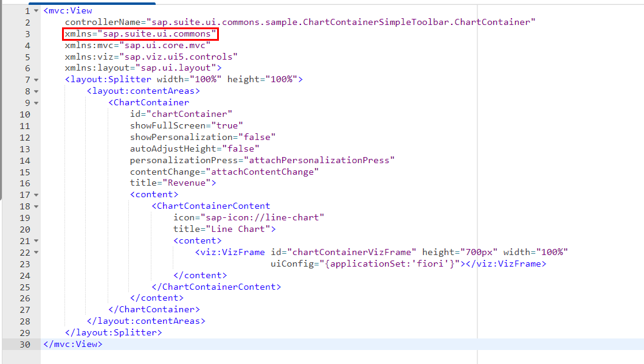
Task: Click the closing </layout:contentAreas> tag
Action: (x=146, y=321)
